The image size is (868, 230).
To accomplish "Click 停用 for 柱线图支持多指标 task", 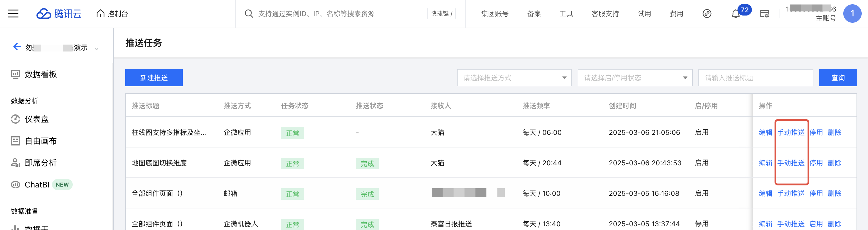I will 816,133.
